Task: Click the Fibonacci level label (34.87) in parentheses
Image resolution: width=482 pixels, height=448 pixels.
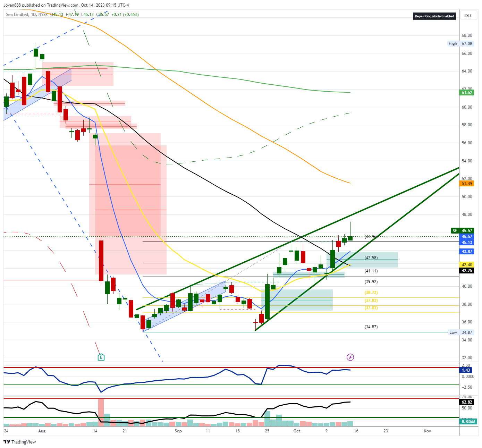Action: pos(371,327)
